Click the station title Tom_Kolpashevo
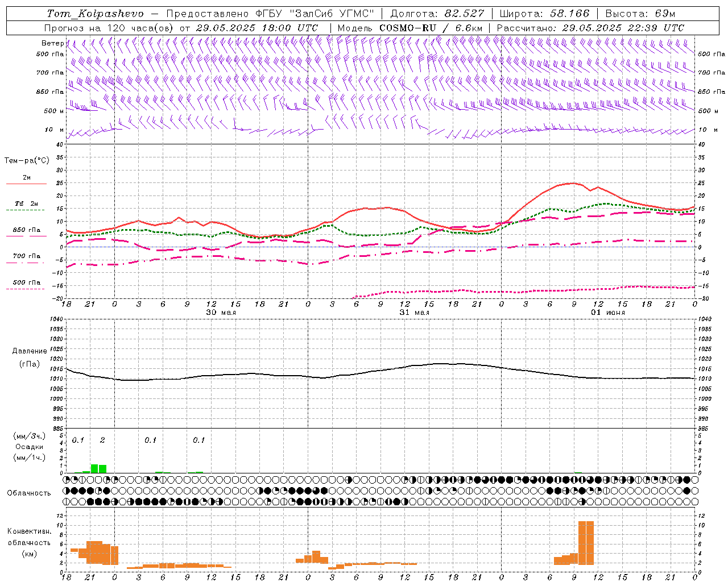Screen dimensions: 728x582 click(x=95, y=13)
